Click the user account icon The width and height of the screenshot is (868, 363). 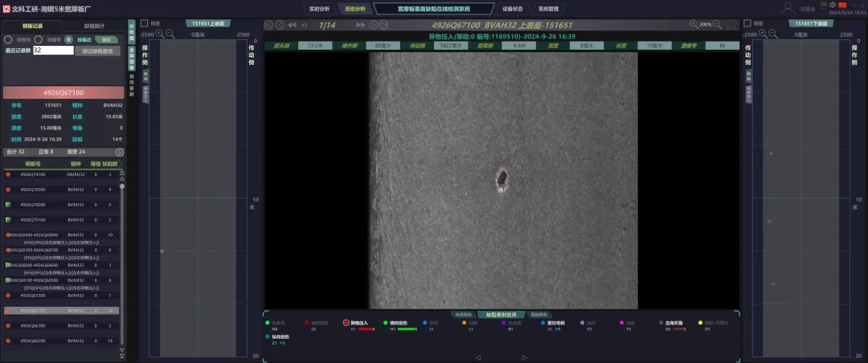click(x=788, y=7)
